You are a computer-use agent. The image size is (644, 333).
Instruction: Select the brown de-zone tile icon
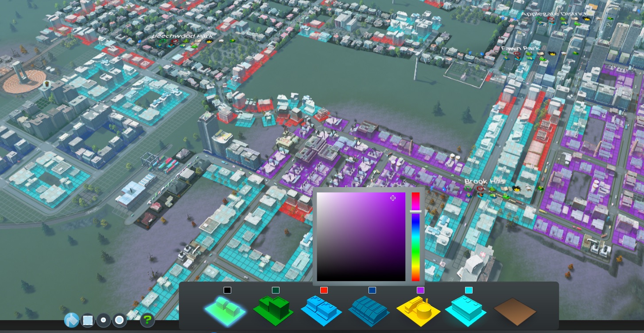(515, 311)
